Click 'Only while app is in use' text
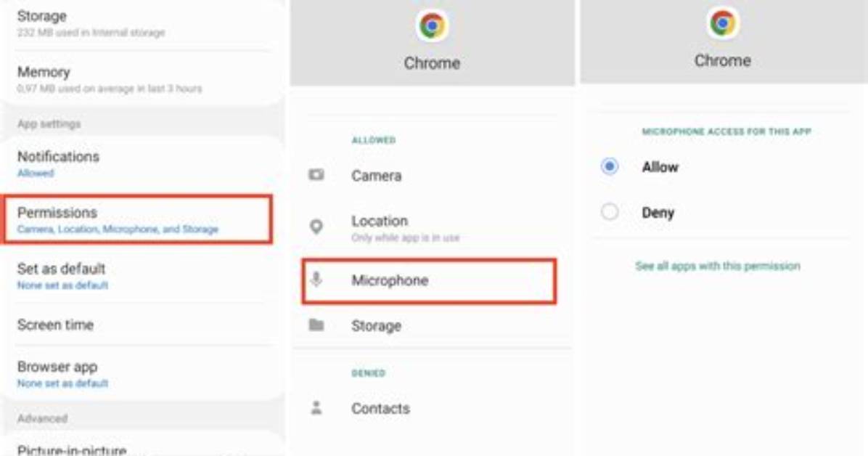Image resolution: width=868 pixels, height=456 pixels. click(405, 237)
